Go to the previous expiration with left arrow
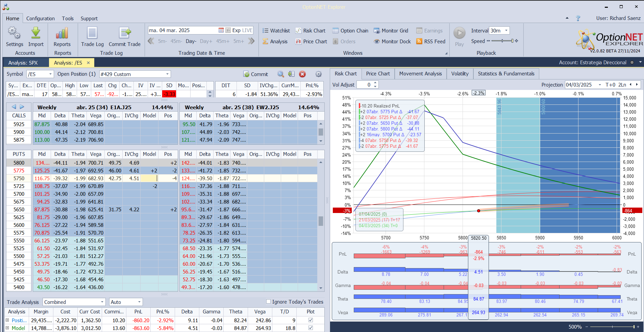 pyautogui.click(x=14, y=107)
